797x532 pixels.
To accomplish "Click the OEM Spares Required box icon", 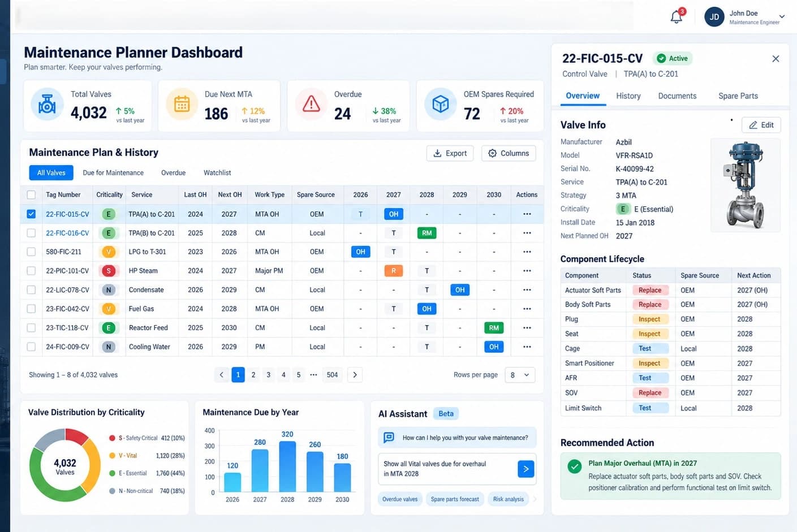I will [440, 104].
